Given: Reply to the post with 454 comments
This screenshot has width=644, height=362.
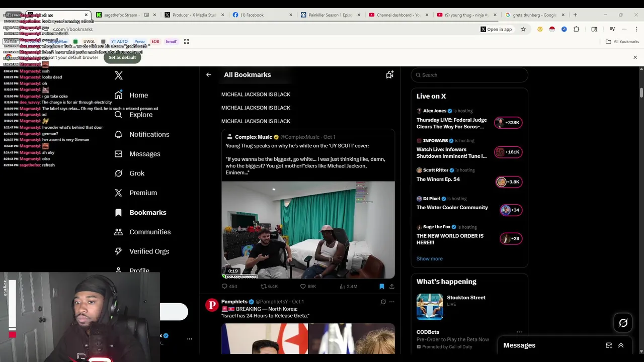Looking at the screenshot, I should (229, 286).
